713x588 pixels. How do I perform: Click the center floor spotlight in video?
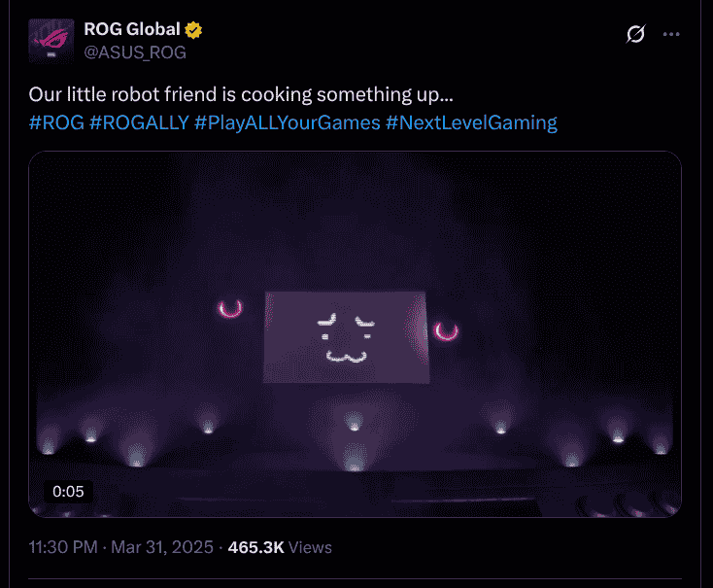point(353,422)
